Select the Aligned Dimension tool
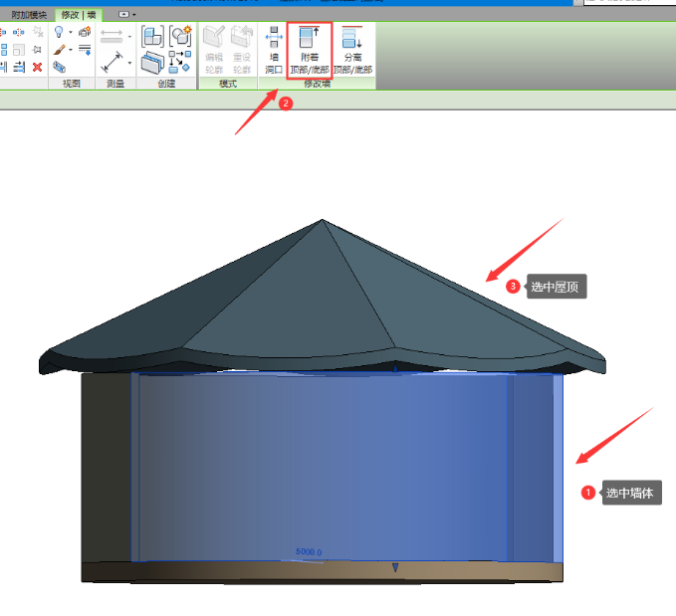Viewport: 676px width, 616px height. coord(113,63)
